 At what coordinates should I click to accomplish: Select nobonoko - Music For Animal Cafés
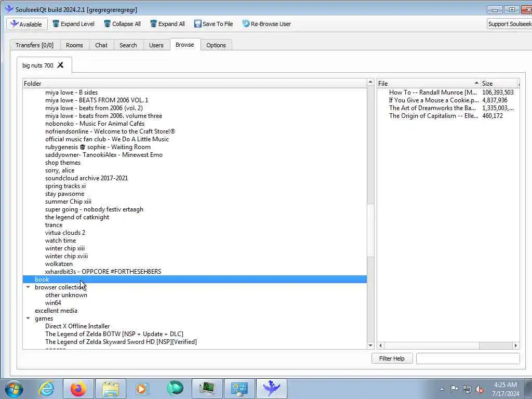coord(95,123)
